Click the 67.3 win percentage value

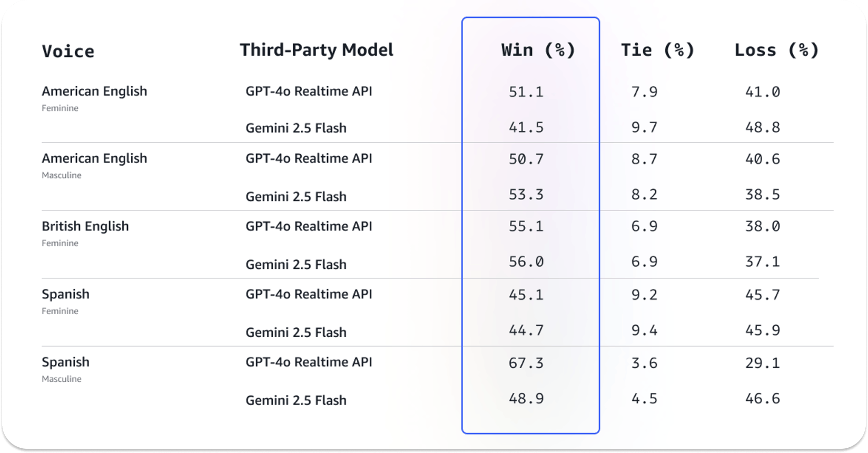[526, 363]
